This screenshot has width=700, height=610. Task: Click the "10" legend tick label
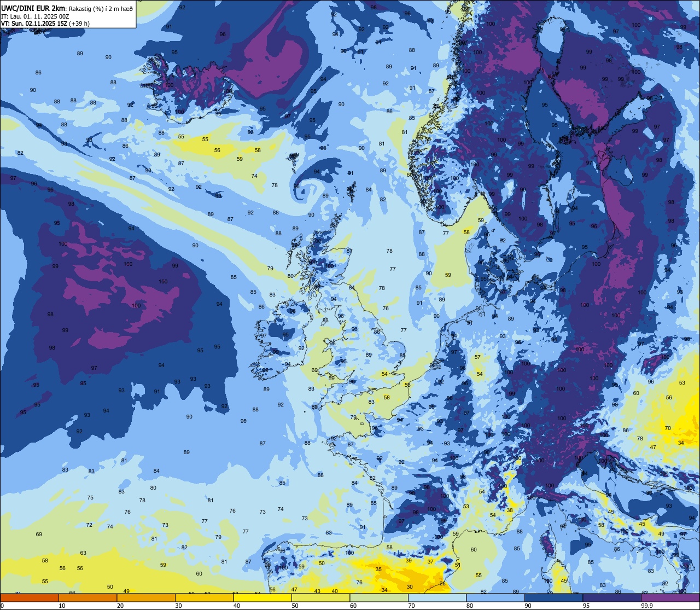point(62,606)
